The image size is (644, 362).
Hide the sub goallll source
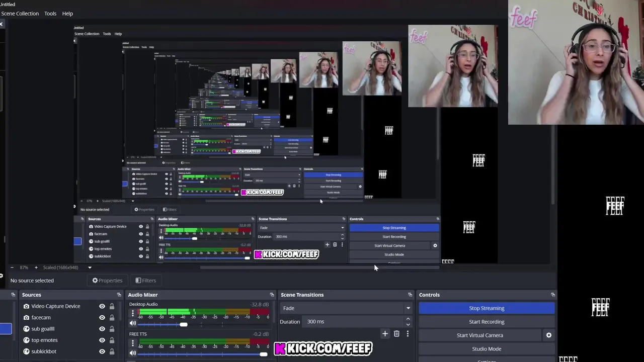coord(102,329)
